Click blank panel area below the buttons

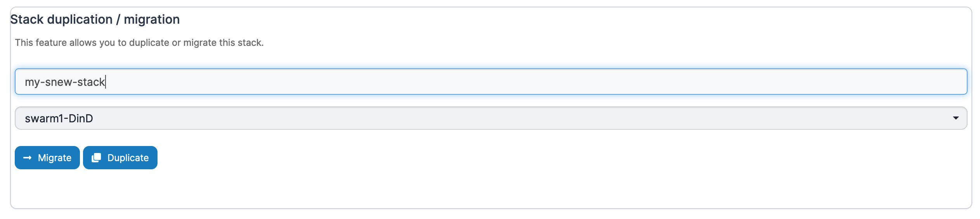click(491, 189)
